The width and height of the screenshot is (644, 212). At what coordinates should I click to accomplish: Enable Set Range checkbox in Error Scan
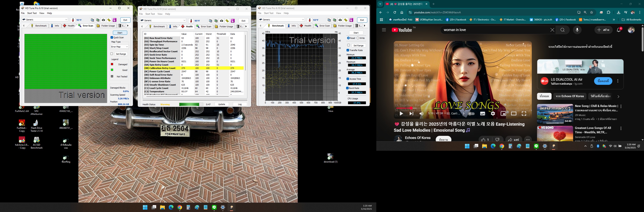click(112, 54)
